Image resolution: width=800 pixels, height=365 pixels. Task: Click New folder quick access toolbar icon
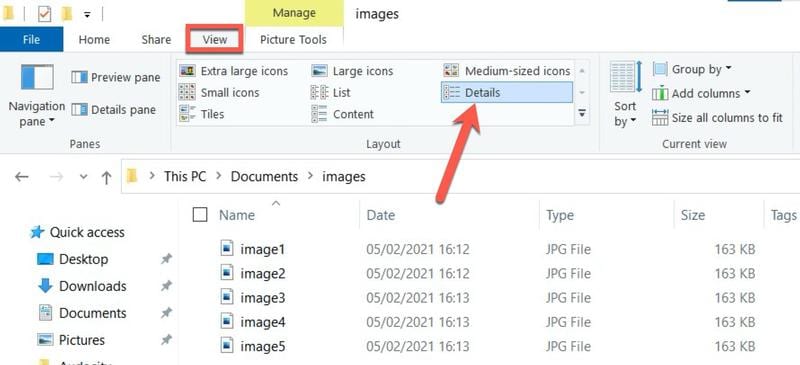pyautogui.click(x=67, y=14)
